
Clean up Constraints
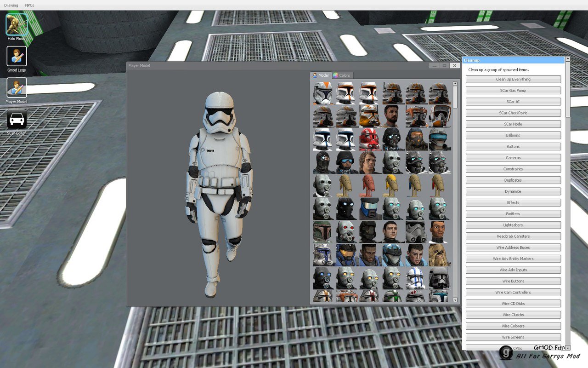click(513, 169)
